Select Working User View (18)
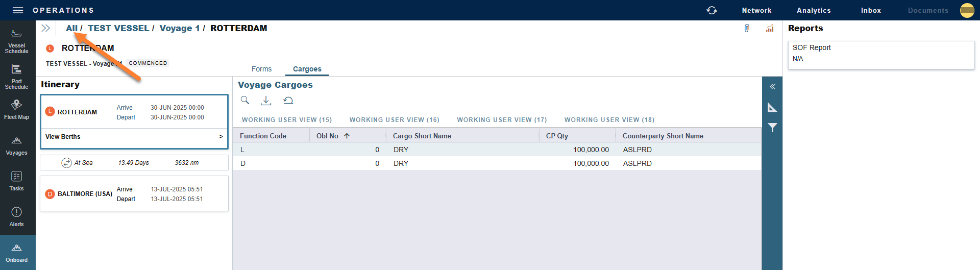980x270 pixels. coord(609,120)
